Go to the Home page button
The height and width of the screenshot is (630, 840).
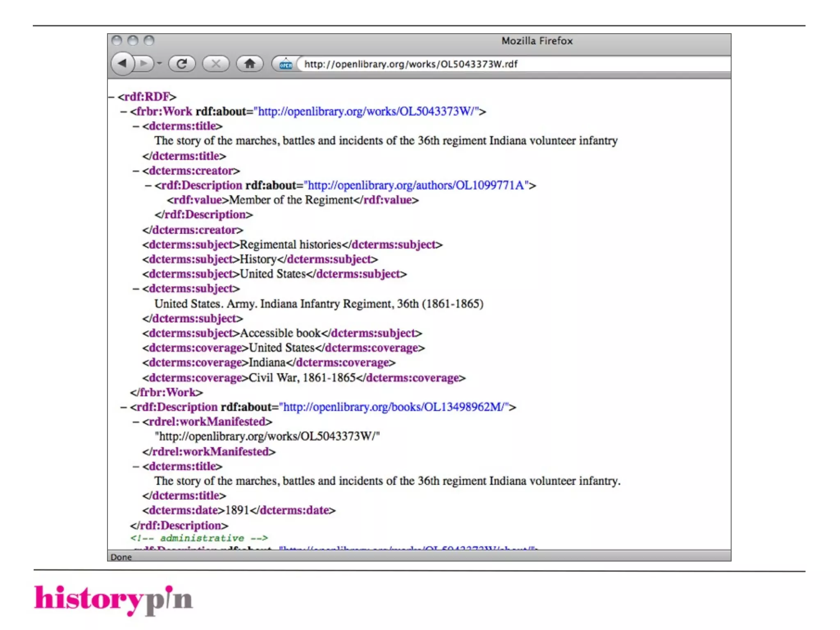pyautogui.click(x=250, y=64)
